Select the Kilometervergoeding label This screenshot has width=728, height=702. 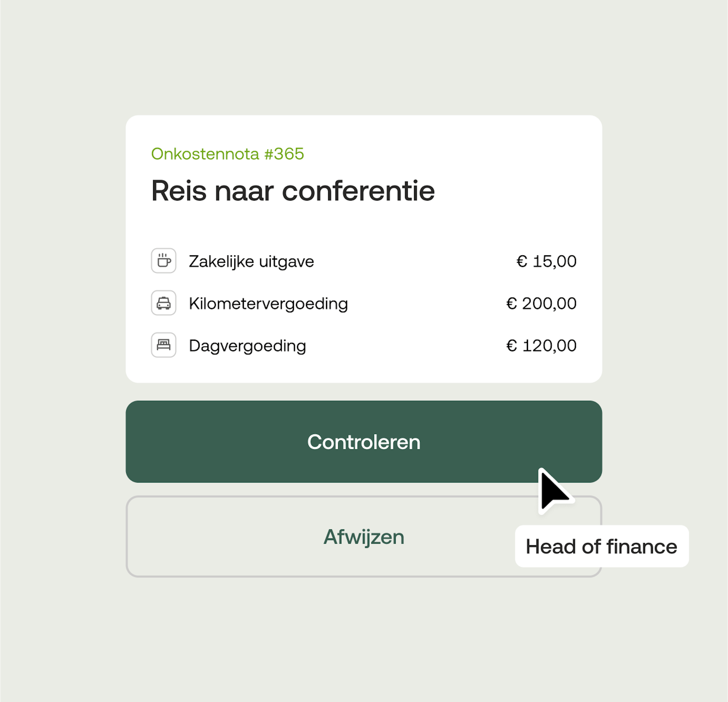[268, 304]
